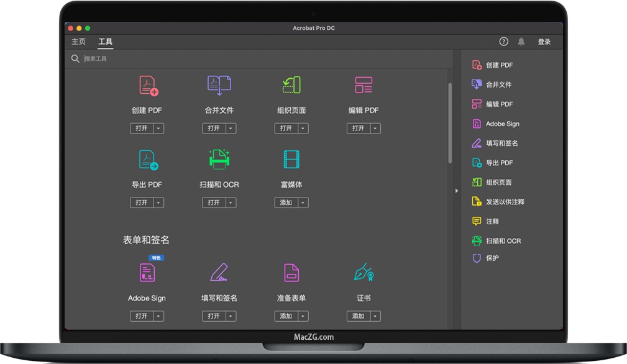
Task: Click the 登录 sign-in button
Action: [x=544, y=42]
